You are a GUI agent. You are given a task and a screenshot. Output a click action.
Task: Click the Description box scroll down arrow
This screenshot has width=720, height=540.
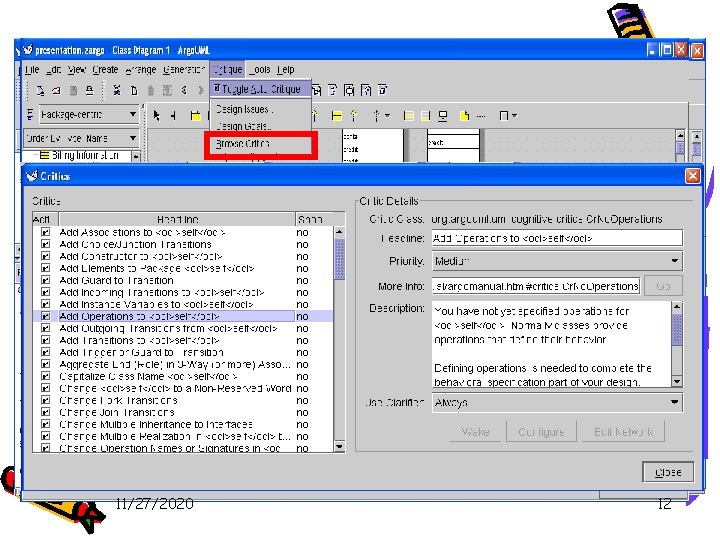[677, 382]
